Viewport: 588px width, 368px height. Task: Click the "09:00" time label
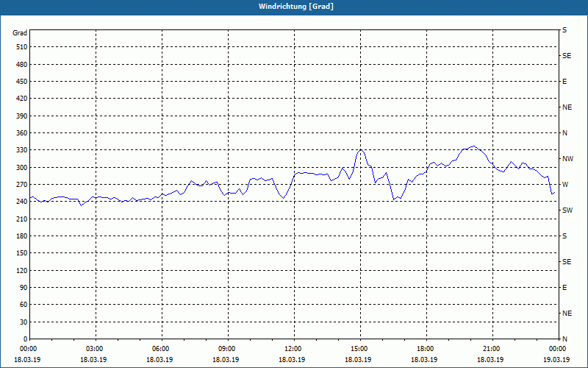[x=228, y=349]
